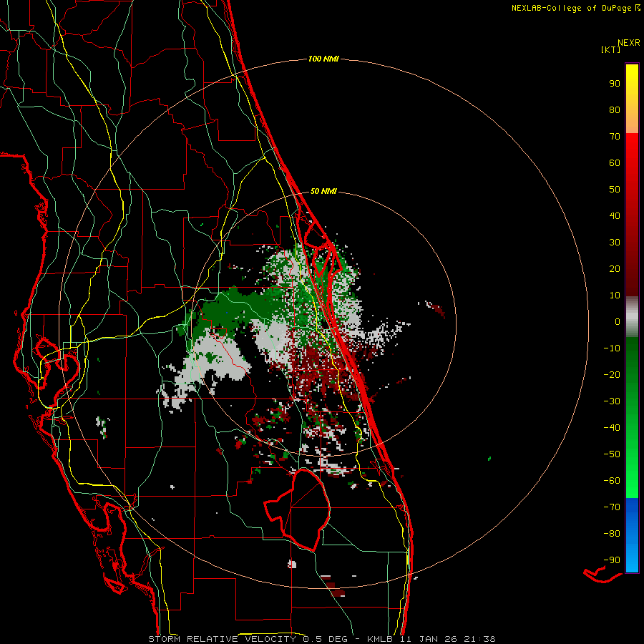Pick the gray zero-velocity segment of color bar
Image resolution: width=644 pixels, height=644 pixels.
[x=632, y=317]
